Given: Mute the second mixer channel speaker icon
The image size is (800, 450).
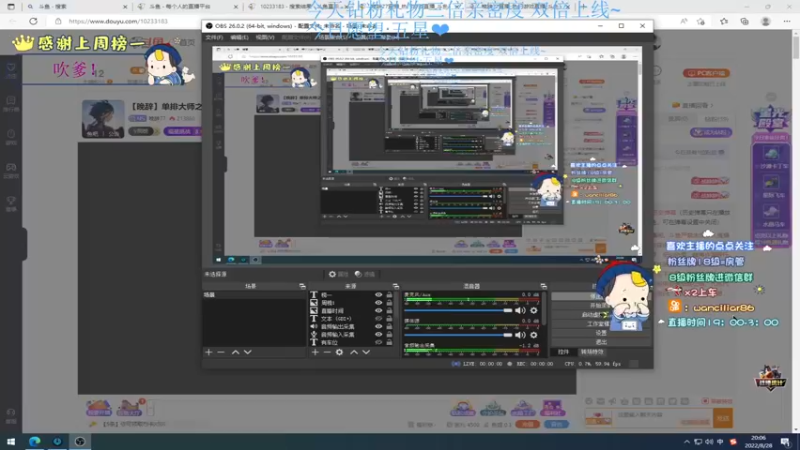Looking at the screenshot, I should pyautogui.click(x=520, y=335).
